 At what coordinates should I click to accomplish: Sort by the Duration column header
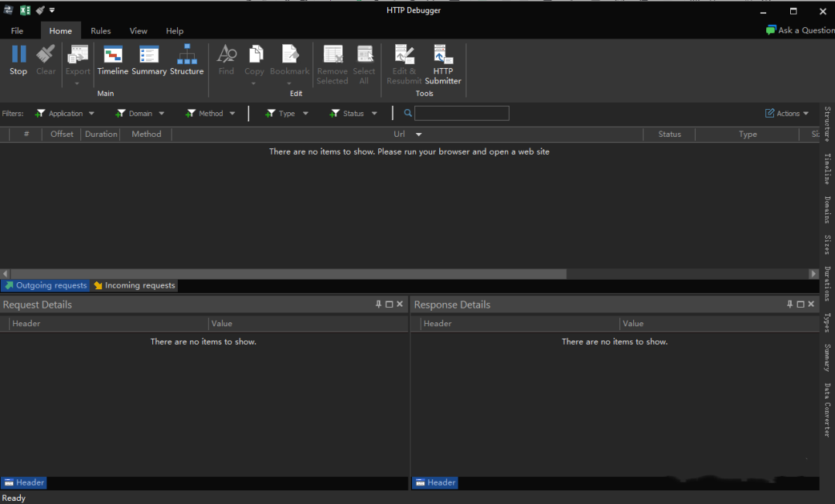click(101, 134)
